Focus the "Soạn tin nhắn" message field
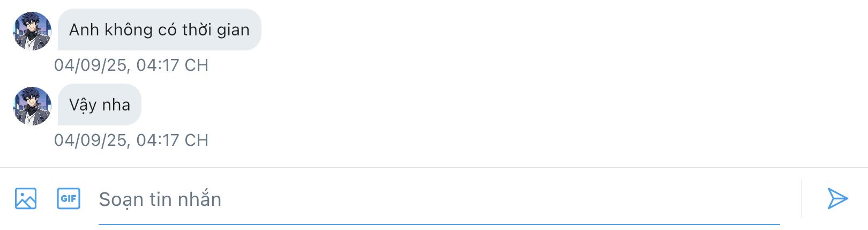 click(439, 199)
